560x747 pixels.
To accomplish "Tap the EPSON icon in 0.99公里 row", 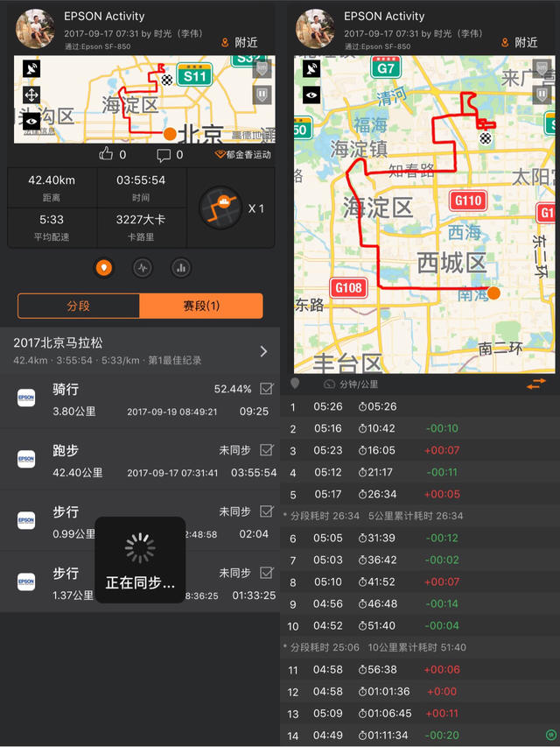I will tap(26, 520).
